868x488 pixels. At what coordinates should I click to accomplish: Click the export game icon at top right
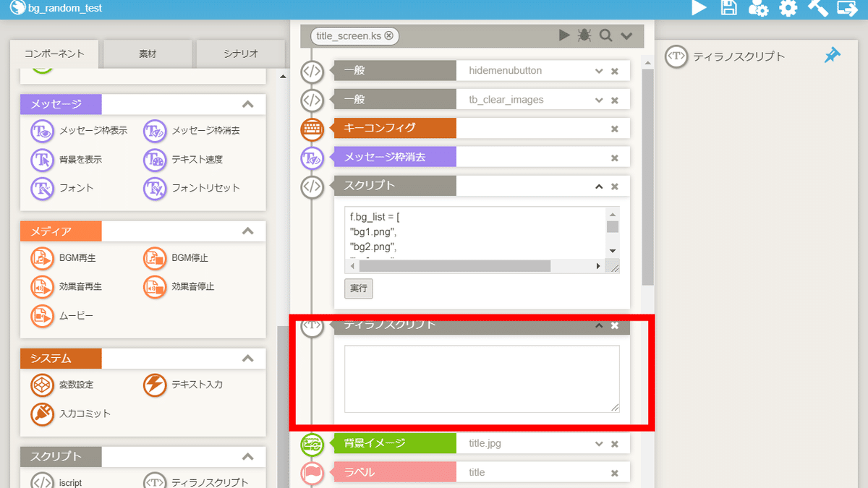(x=847, y=8)
